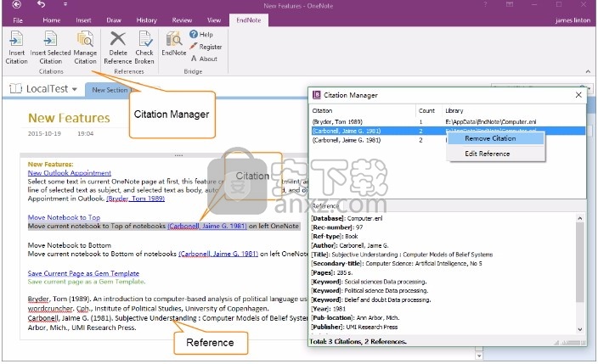Click the Computer.enl library path of Bryder row

(x=490, y=122)
